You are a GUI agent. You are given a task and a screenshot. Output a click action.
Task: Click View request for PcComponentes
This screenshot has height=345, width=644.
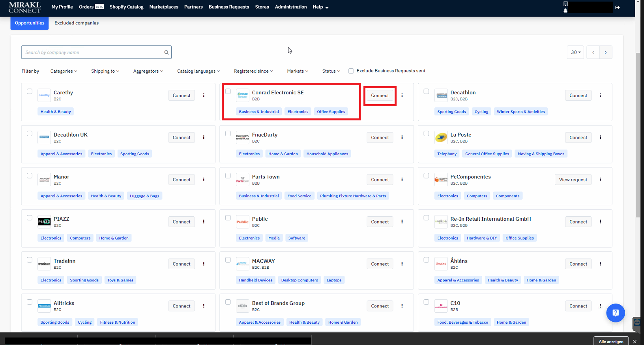pos(573,180)
